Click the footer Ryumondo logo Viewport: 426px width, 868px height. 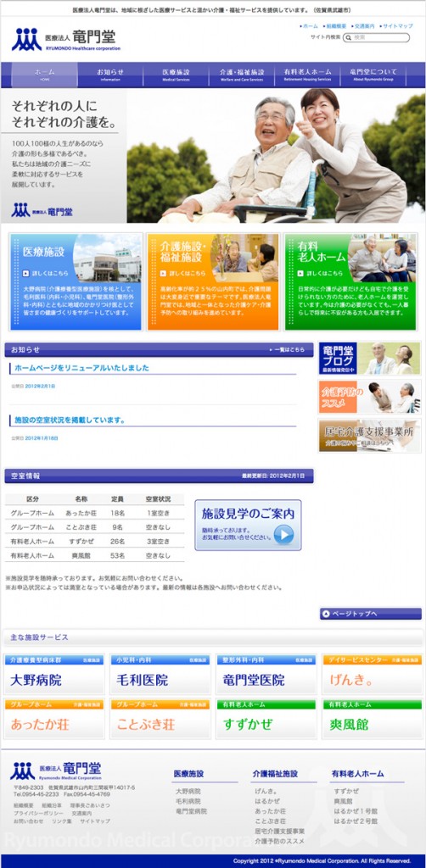55,771
